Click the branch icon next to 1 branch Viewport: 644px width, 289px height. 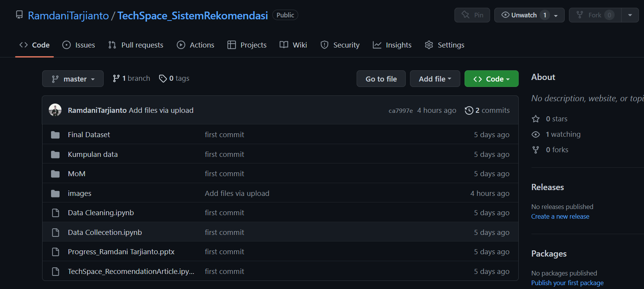pos(116,78)
